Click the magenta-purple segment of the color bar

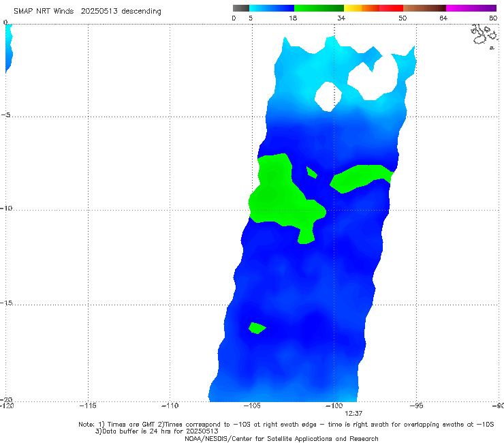[471, 8]
